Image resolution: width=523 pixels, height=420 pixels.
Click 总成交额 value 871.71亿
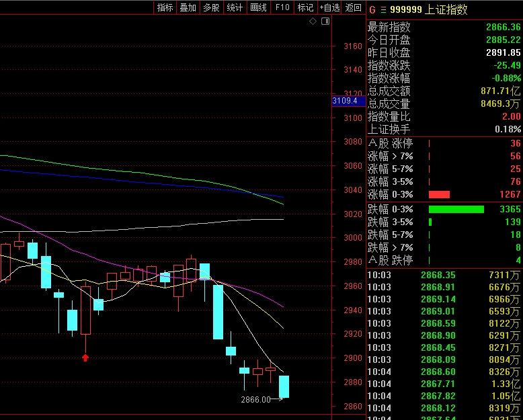tap(500, 91)
